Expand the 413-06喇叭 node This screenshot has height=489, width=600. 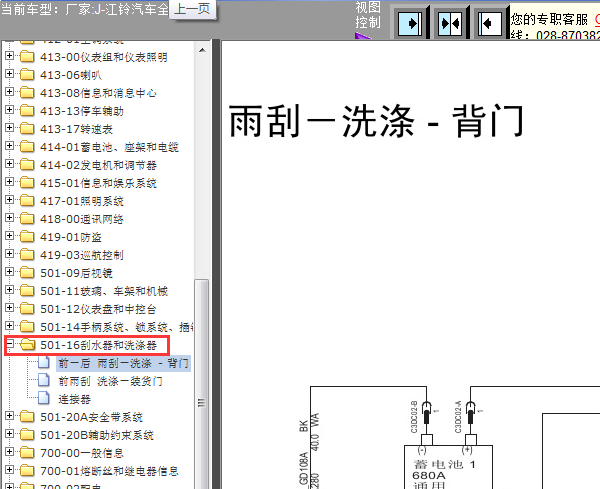click(9, 74)
